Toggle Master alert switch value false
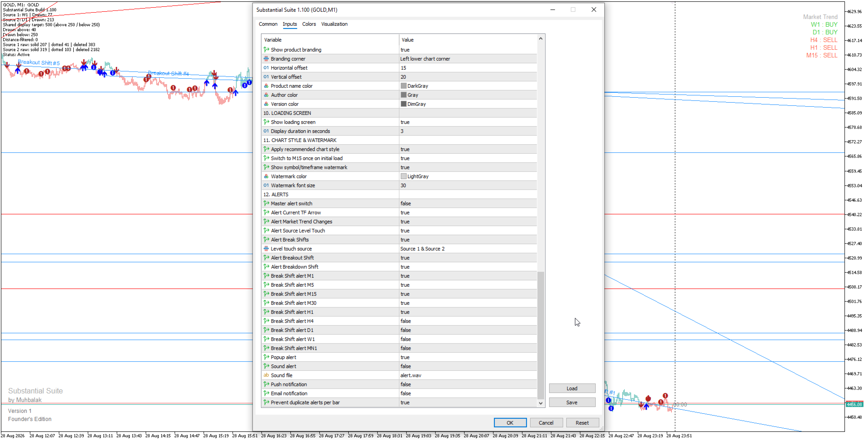Image resolution: width=868 pixels, height=440 pixels. coord(468,203)
